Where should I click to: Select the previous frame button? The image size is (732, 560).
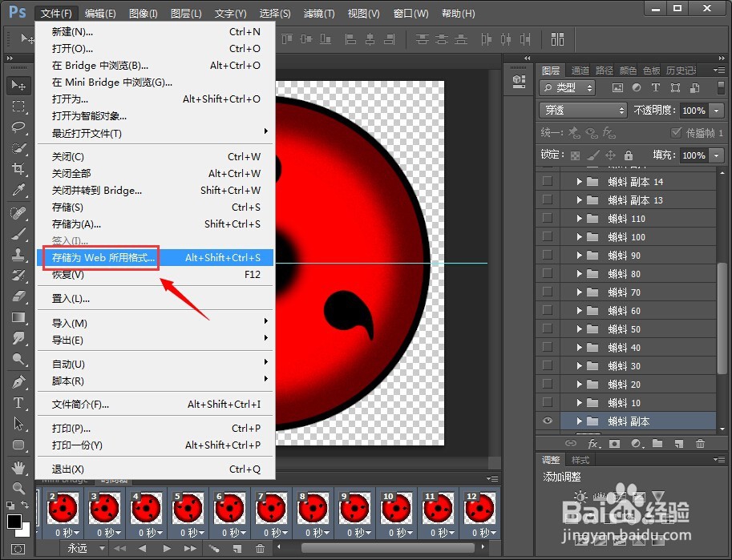click(x=143, y=548)
